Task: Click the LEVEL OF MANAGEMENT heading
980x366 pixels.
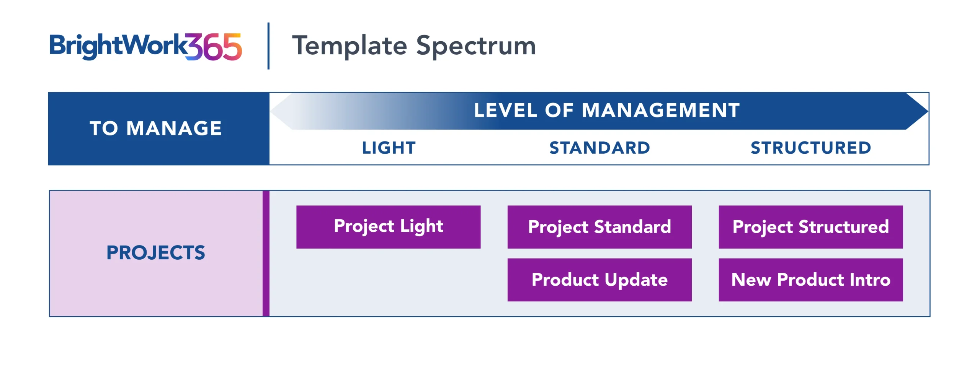Action: 607,111
